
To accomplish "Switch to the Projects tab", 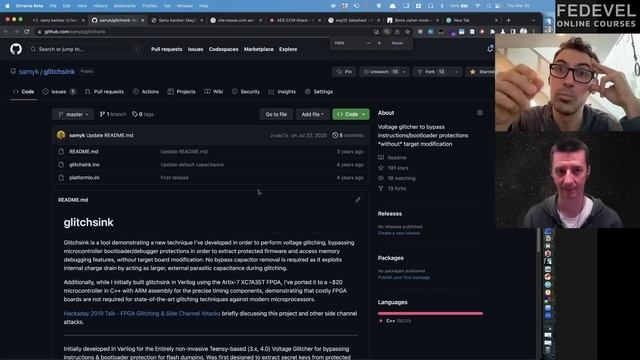I will (x=182, y=91).
